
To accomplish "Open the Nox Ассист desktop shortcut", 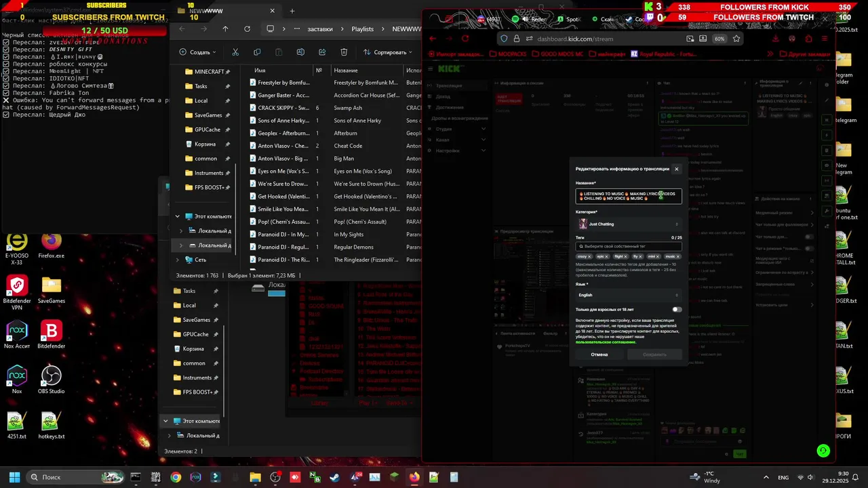I will point(17,335).
